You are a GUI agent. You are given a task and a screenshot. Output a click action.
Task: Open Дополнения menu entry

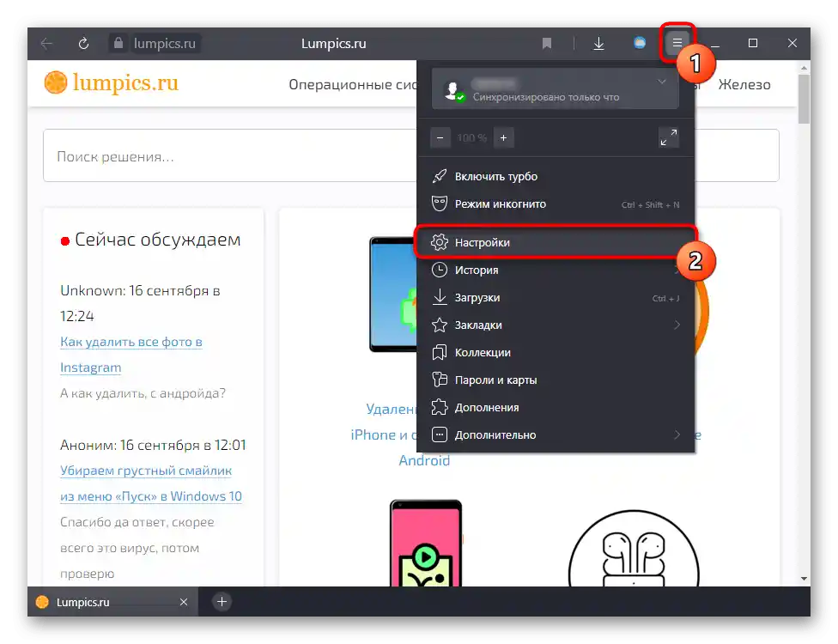click(556, 407)
